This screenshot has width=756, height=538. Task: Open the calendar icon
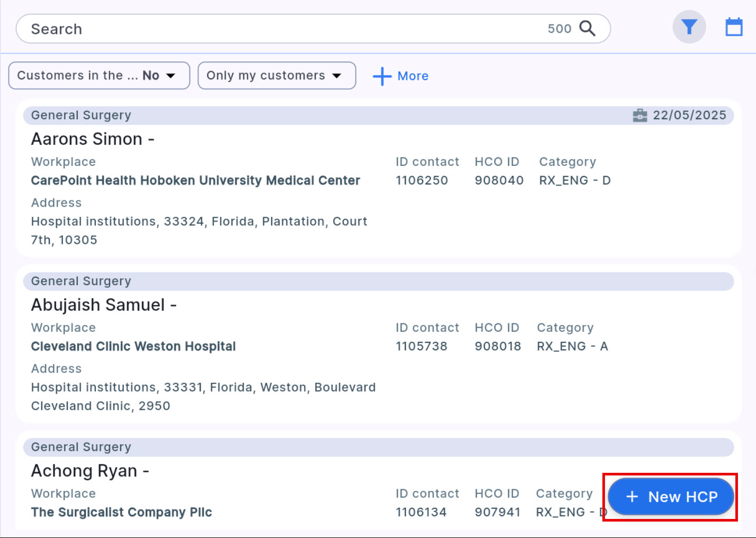pos(734,27)
